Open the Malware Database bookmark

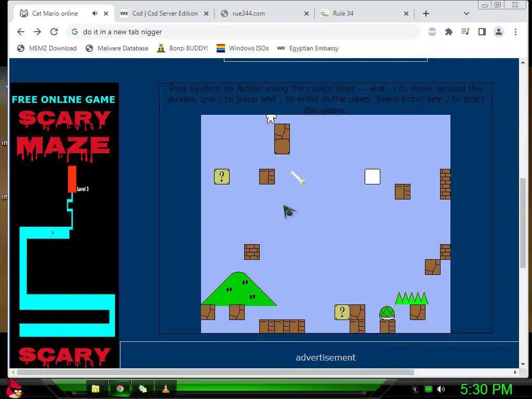[117, 48]
